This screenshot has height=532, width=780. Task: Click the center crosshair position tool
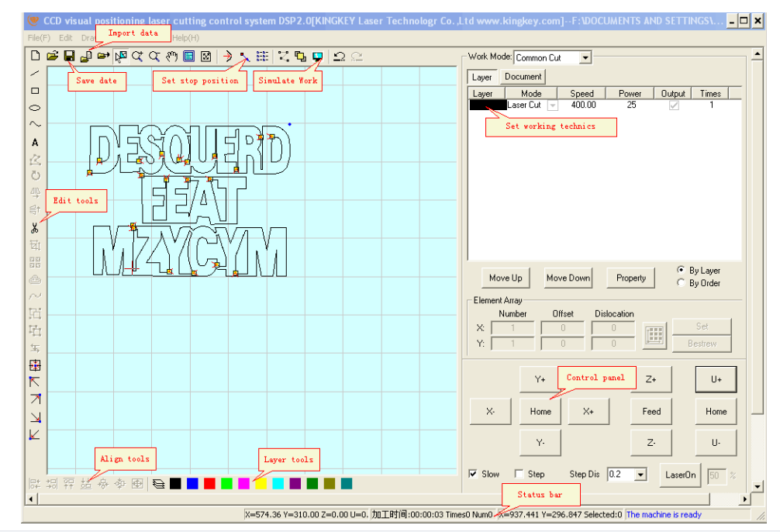[x=35, y=365]
